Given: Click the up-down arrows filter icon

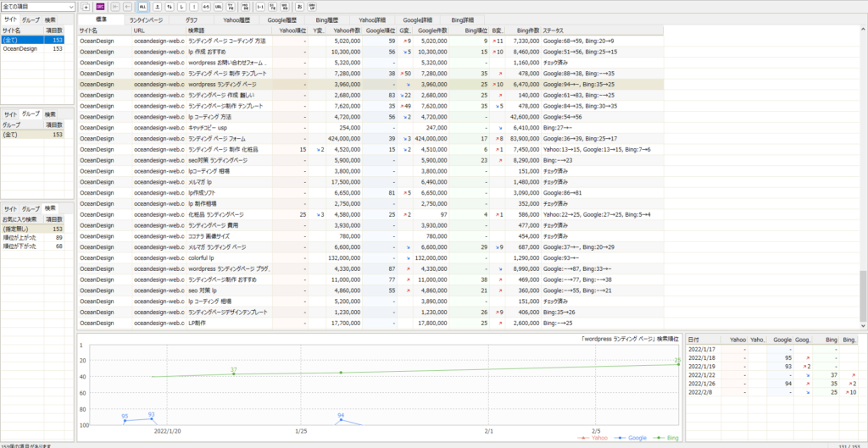Looking at the screenshot, I should [x=170, y=7].
